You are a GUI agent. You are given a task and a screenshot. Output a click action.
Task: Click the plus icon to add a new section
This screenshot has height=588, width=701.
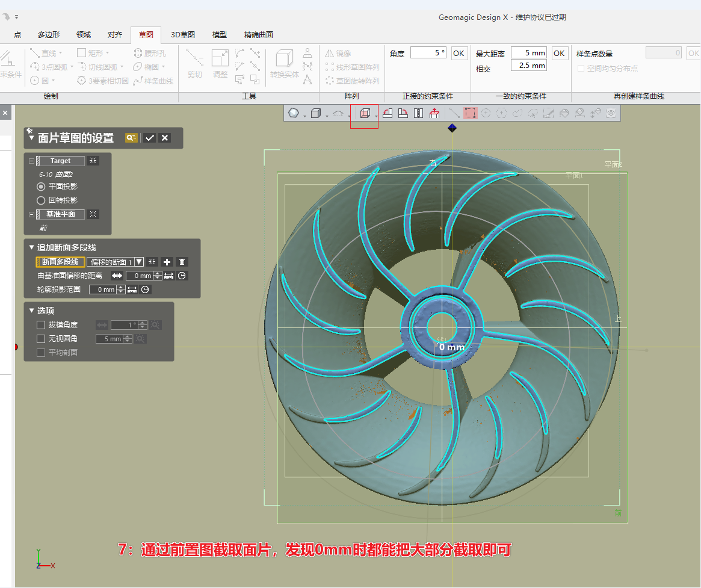click(x=167, y=262)
